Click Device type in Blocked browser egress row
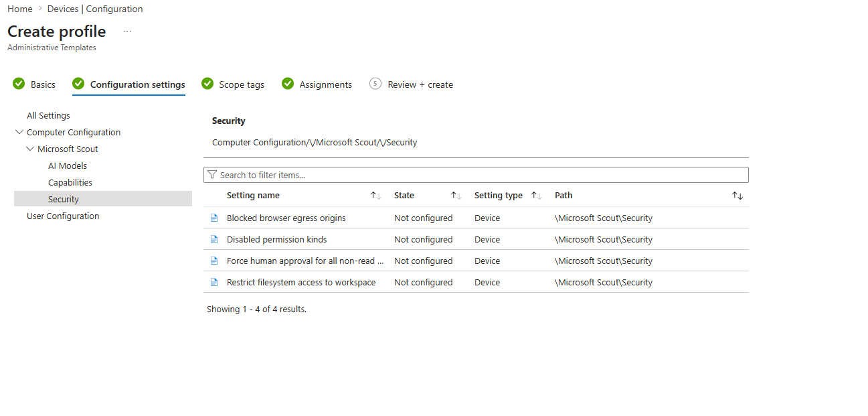The image size is (868, 416). coord(487,218)
